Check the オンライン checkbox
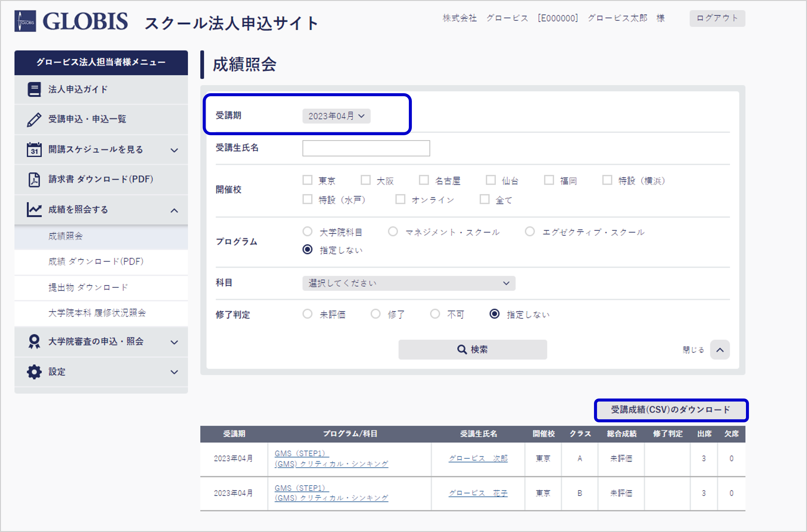 (400, 199)
